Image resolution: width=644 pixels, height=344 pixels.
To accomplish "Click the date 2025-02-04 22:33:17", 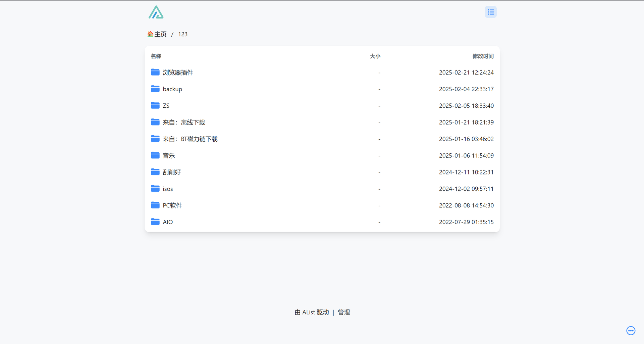I will 466,89.
